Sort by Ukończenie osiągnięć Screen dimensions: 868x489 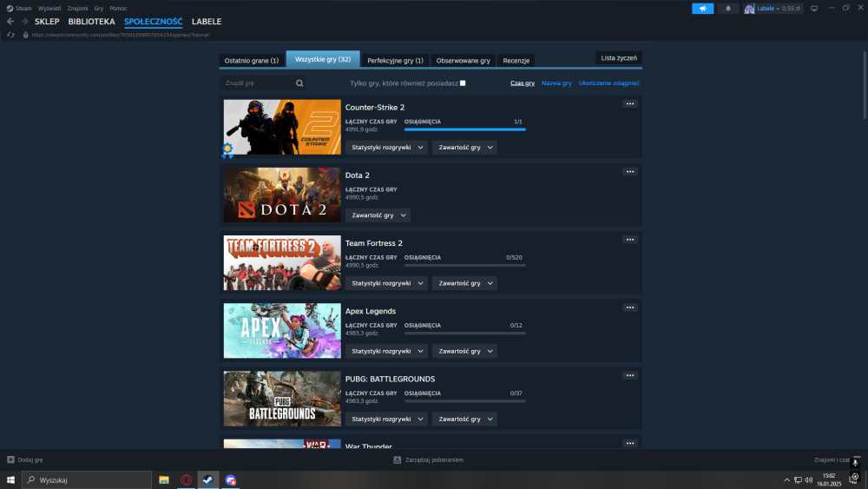[x=609, y=83]
